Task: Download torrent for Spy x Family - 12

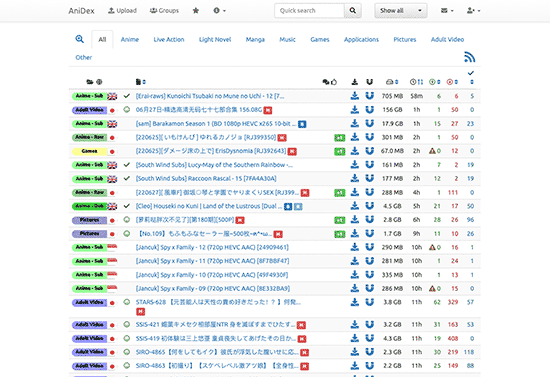Action: coord(355,247)
